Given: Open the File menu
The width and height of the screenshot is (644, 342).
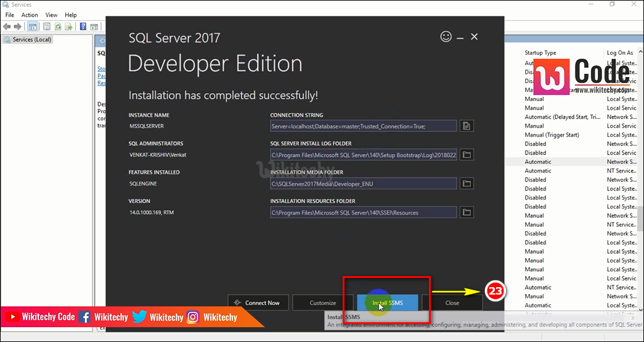Looking at the screenshot, I should [10, 15].
